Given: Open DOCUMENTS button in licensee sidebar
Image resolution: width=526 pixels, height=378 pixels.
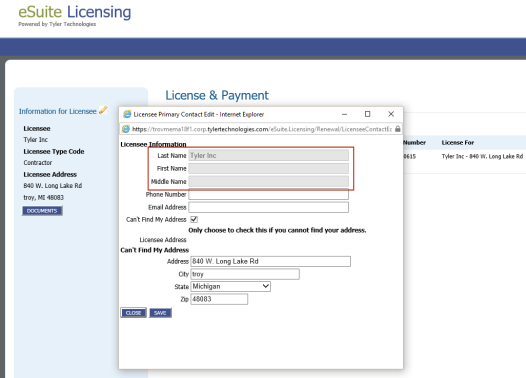Looking at the screenshot, I should point(42,211).
